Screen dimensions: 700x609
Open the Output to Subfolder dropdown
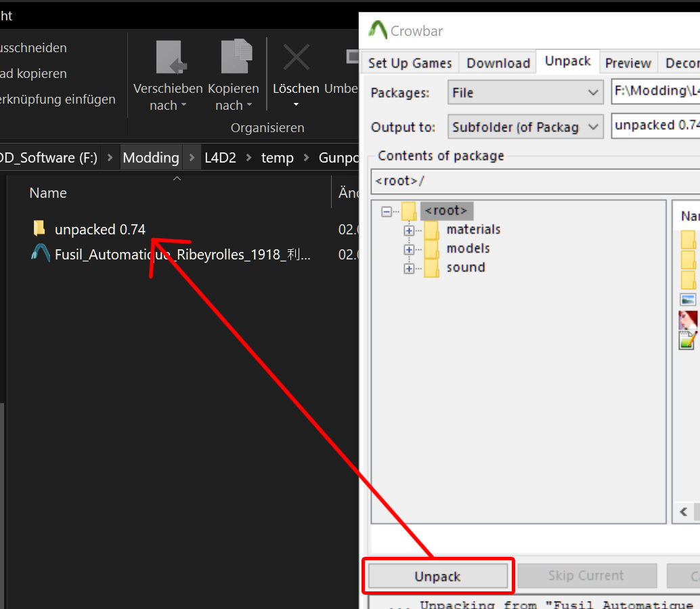click(525, 127)
